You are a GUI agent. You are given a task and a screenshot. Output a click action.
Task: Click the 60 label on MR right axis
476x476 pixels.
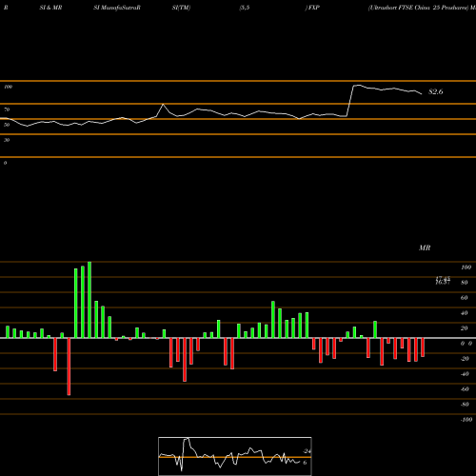click(465, 298)
